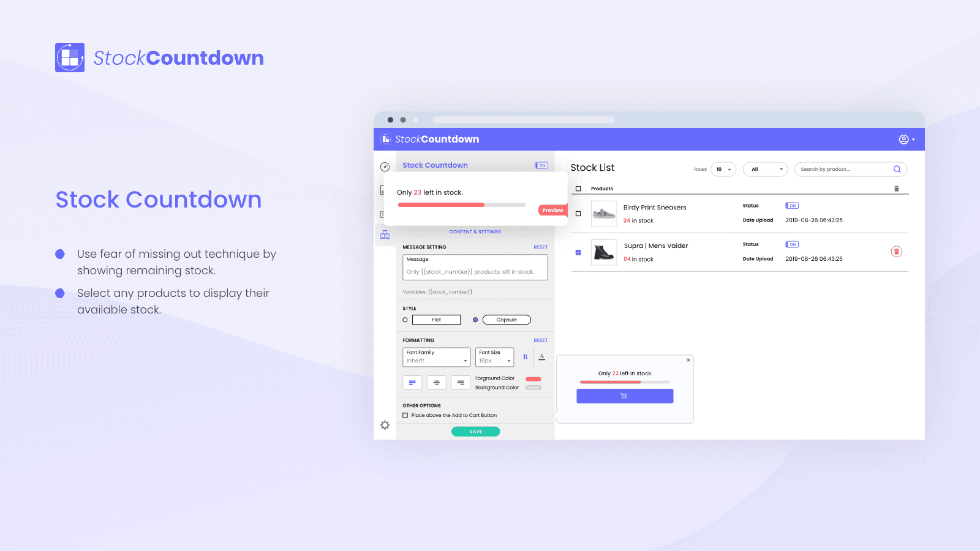Click the Preview button
This screenshot has height=551, width=980.
tap(552, 210)
